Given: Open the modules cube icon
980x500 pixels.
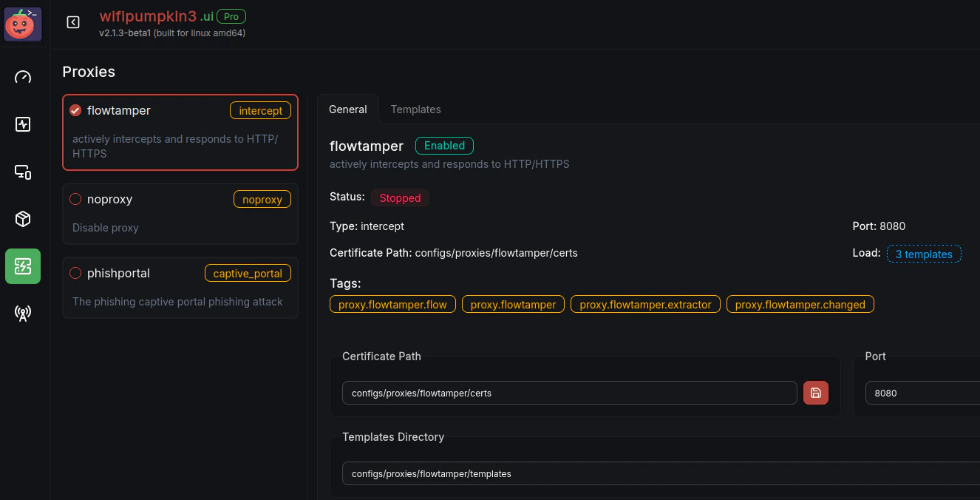Looking at the screenshot, I should point(23,219).
